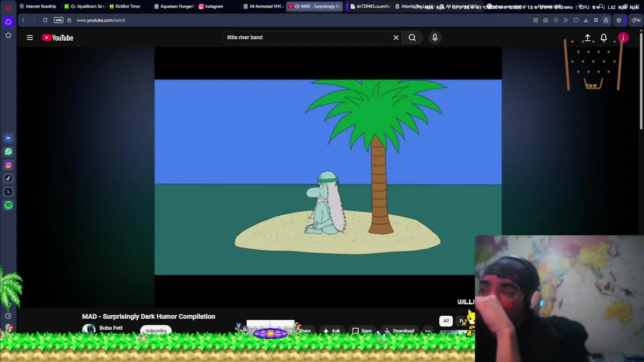Open the sidebar home workspace icon

click(8, 22)
